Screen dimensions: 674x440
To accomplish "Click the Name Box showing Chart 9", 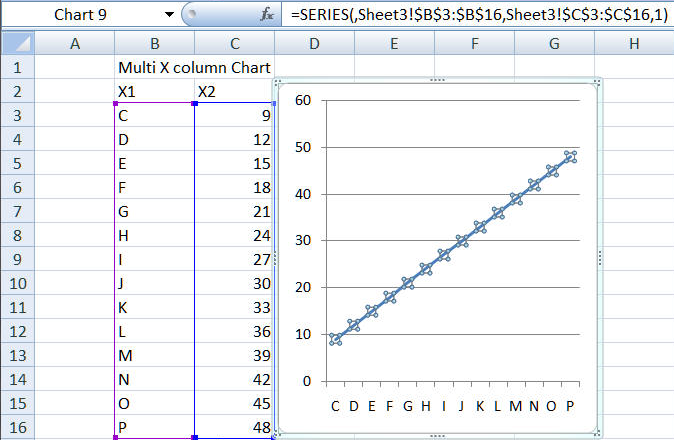I will coord(80,15).
